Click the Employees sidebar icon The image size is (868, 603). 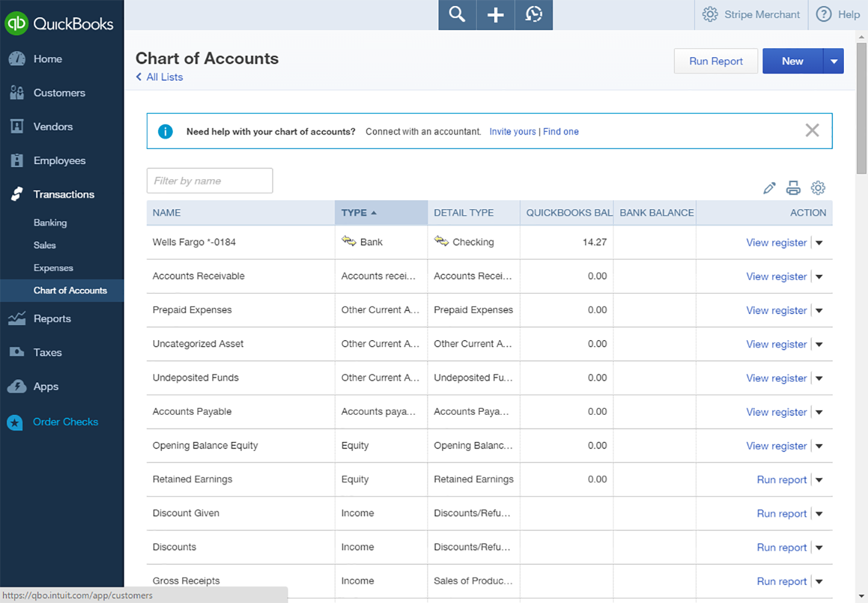pos(17,160)
